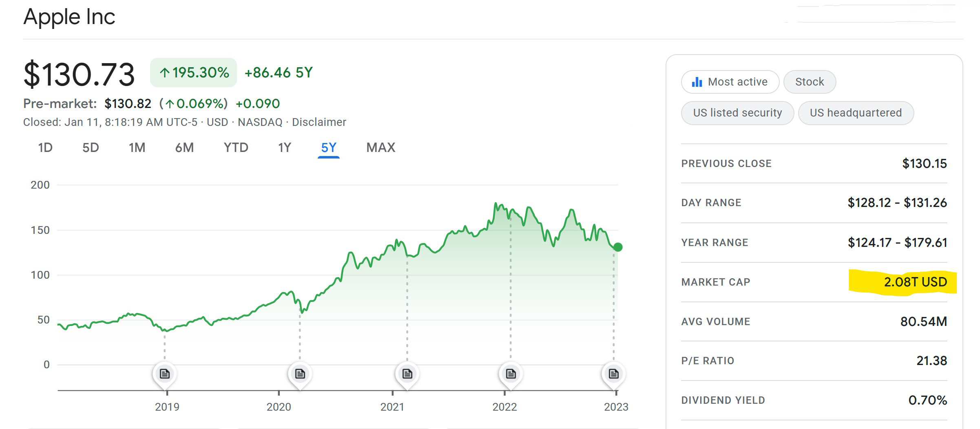Click the pre-market price $130.82
Image resolution: width=980 pixels, height=429 pixels.
pos(128,104)
